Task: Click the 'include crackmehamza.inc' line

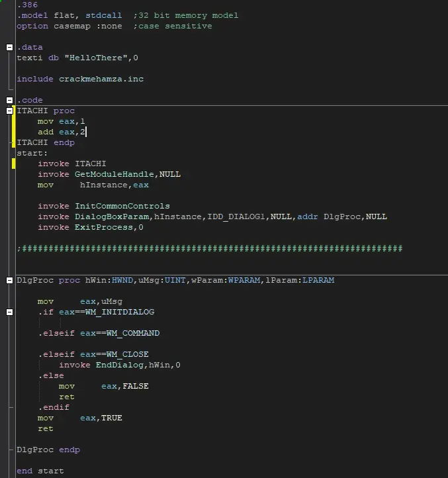Action: pos(80,79)
